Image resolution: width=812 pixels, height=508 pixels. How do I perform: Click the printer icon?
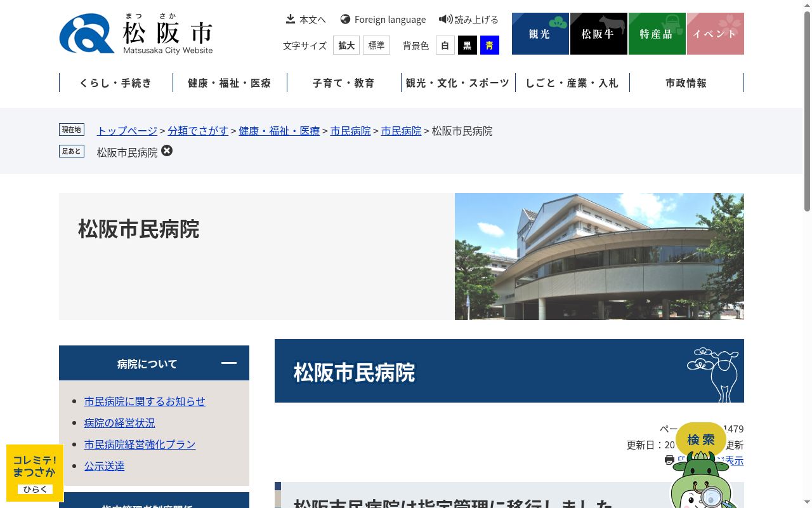click(669, 460)
